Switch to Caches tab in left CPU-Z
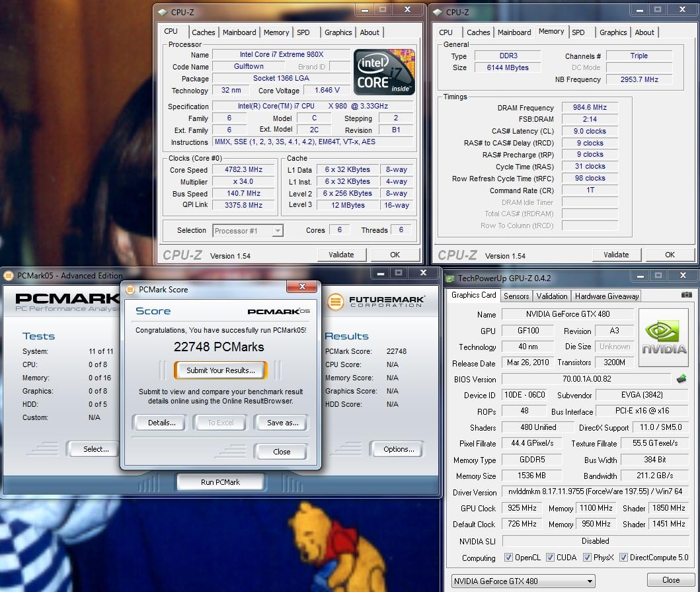 click(x=203, y=32)
